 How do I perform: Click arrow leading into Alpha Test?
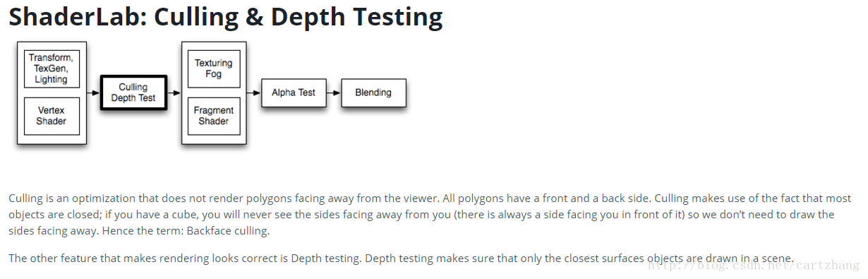click(x=254, y=93)
